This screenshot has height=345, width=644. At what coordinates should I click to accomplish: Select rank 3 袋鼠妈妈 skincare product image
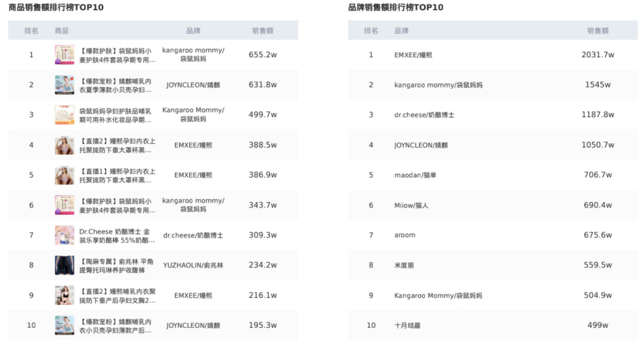[64, 115]
